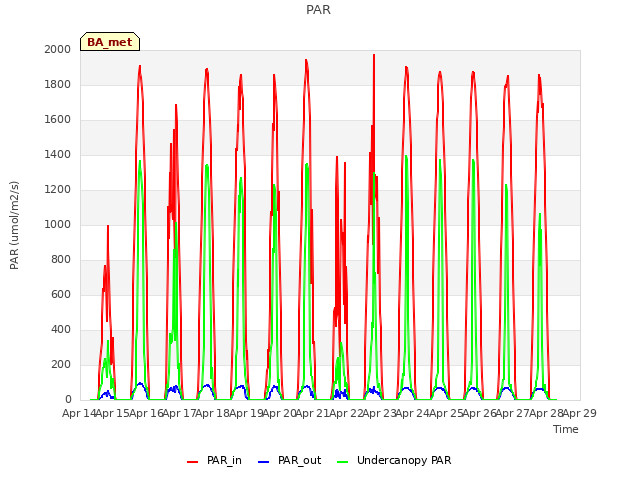Viewport: 640px width, 480px height.
Task: Click the green Undercanopy PAR legend swatch
Action: pyautogui.click(x=343, y=462)
